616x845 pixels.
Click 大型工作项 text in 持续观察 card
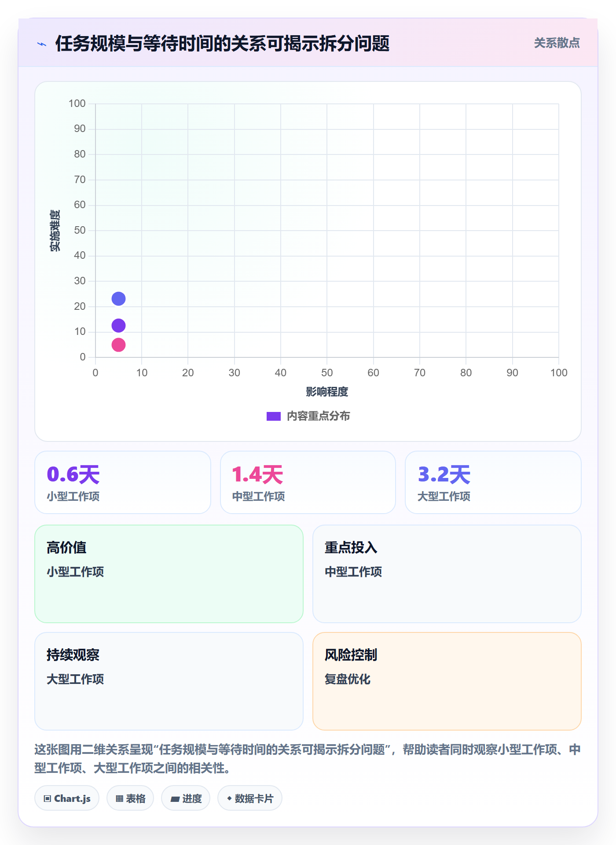(75, 679)
